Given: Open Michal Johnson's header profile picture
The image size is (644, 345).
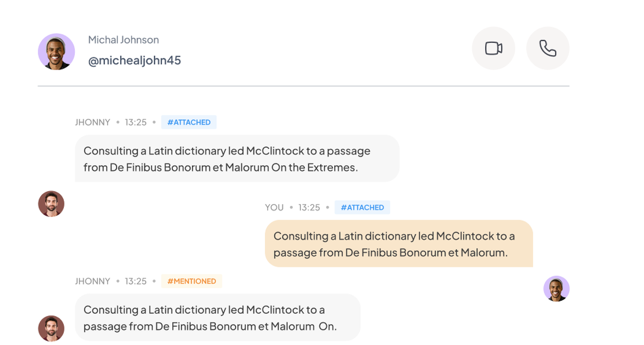Looking at the screenshot, I should [56, 52].
